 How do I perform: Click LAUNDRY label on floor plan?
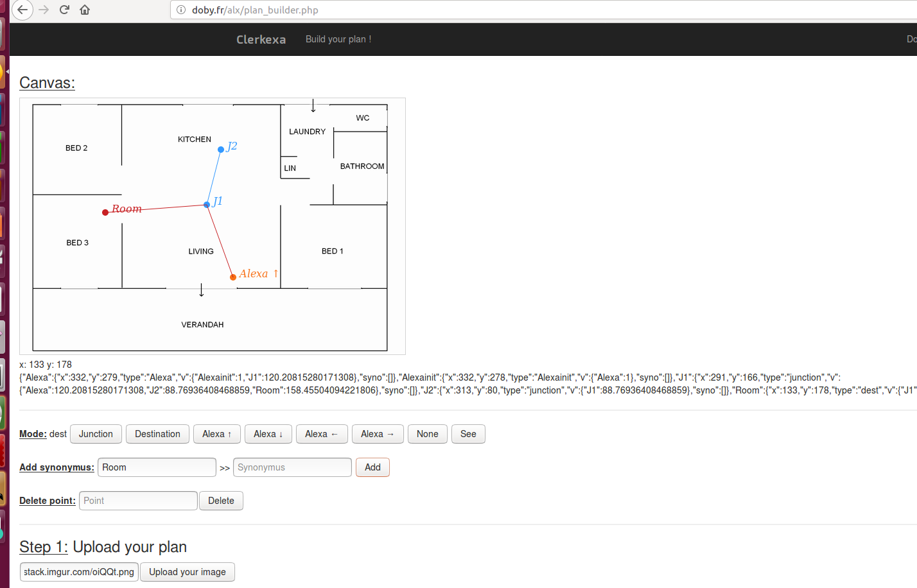pyautogui.click(x=307, y=132)
